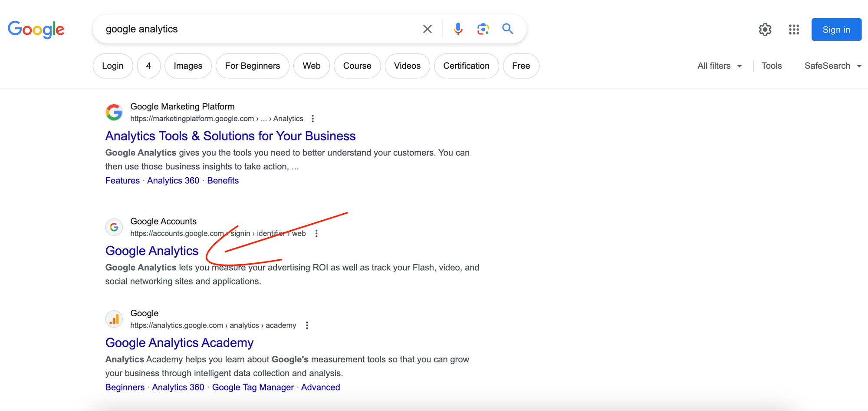Click the analytics.google.com academy URL text
This screenshot has height=411, width=868.
(x=213, y=325)
